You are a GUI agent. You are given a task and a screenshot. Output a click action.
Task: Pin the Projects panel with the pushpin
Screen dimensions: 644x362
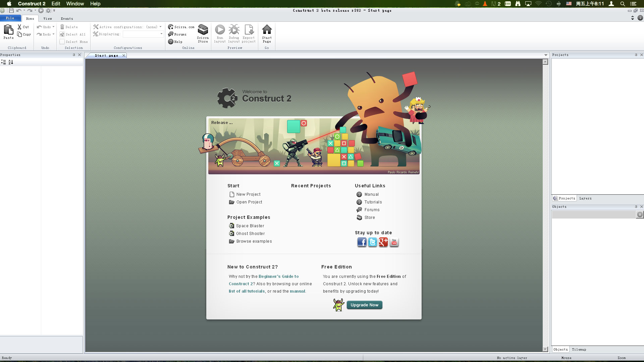click(x=636, y=55)
